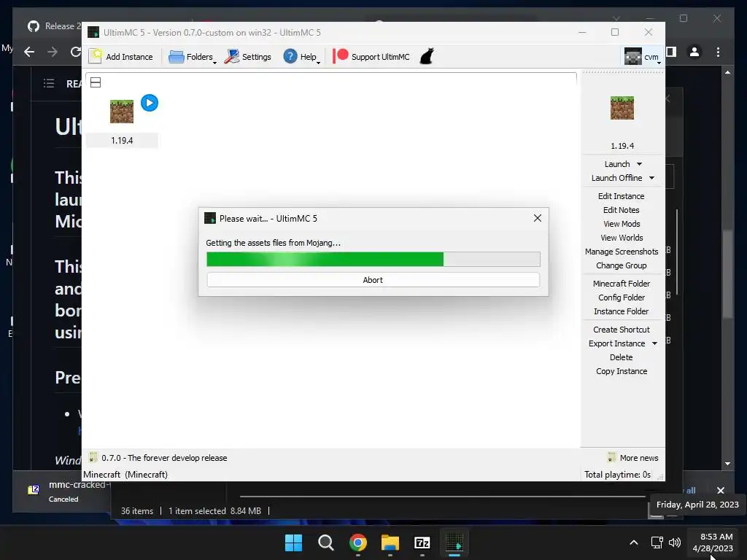The width and height of the screenshot is (747, 560).
Task: Open View Mods
Action: tap(622, 224)
